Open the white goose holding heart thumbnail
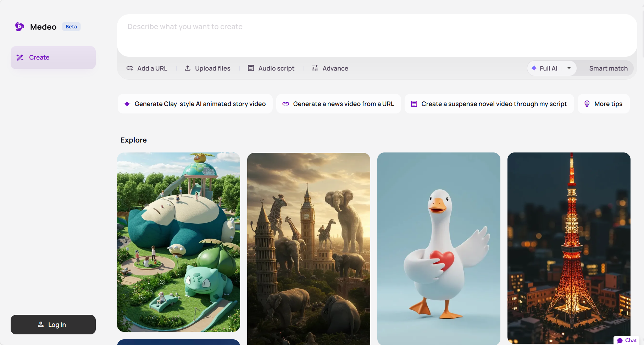Screen dimensions: 644x345 tap(439, 249)
